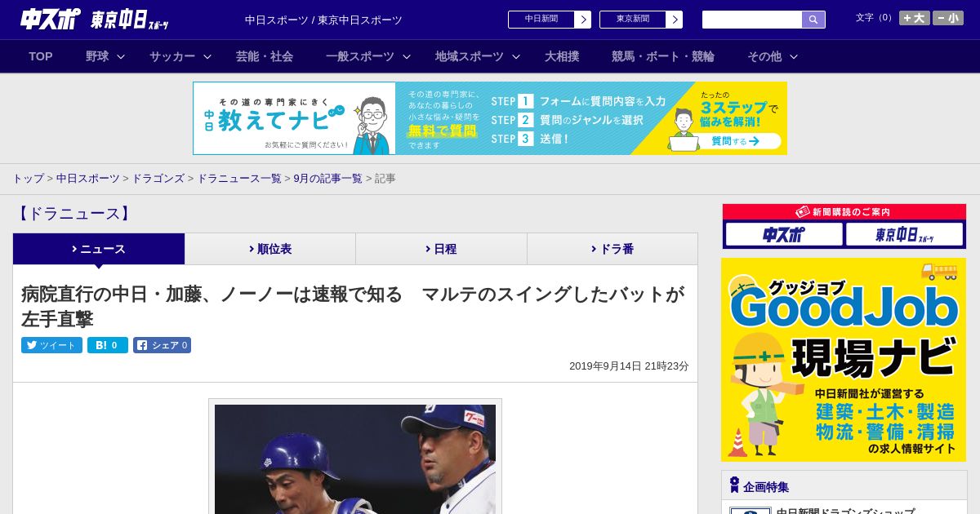Click the 企画特集 section heading
980x514 pixels.
tap(766, 487)
